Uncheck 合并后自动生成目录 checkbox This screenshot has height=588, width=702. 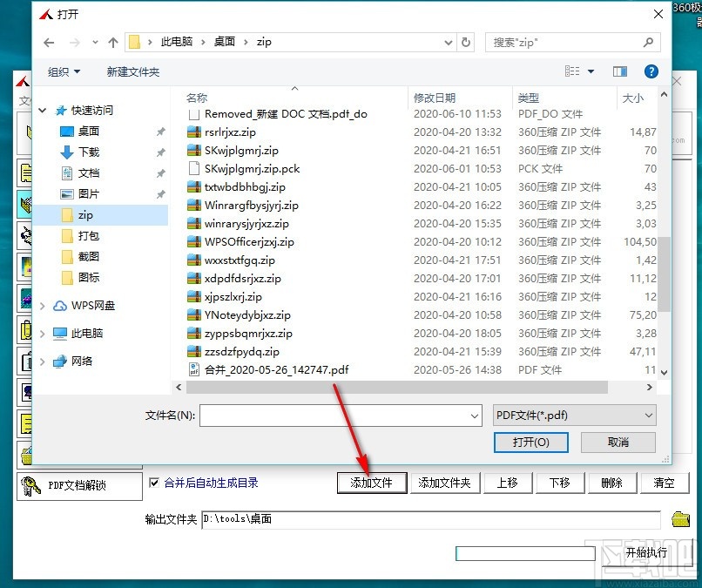coord(153,483)
